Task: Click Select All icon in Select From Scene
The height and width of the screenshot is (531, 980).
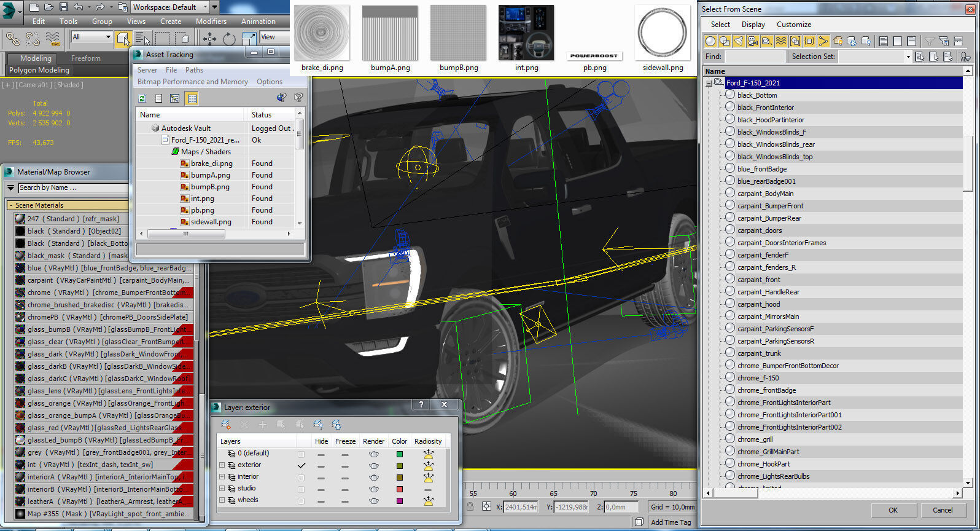Action: (884, 41)
